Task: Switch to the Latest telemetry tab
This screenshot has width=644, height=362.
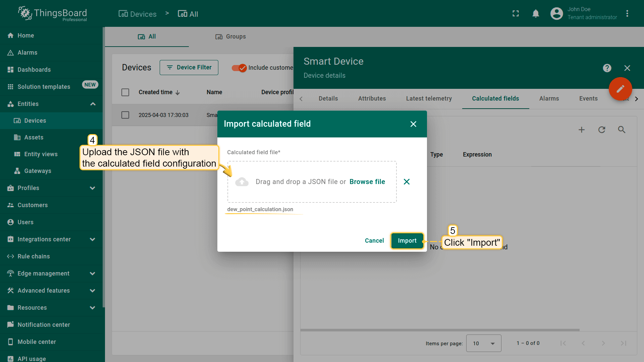Action: coord(429,99)
